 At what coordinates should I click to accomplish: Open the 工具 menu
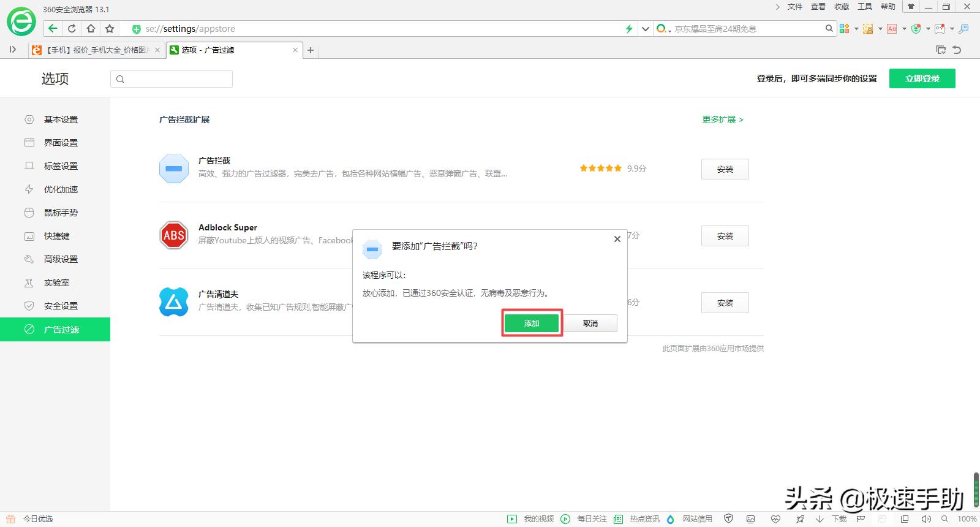[x=865, y=7]
